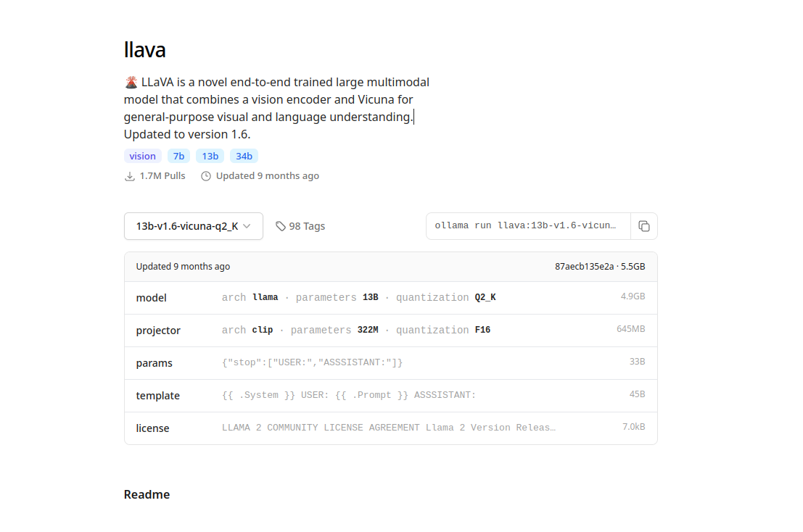Click the clock icon beside Updated 9 months ago
803x532 pixels.
[x=206, y=176]
